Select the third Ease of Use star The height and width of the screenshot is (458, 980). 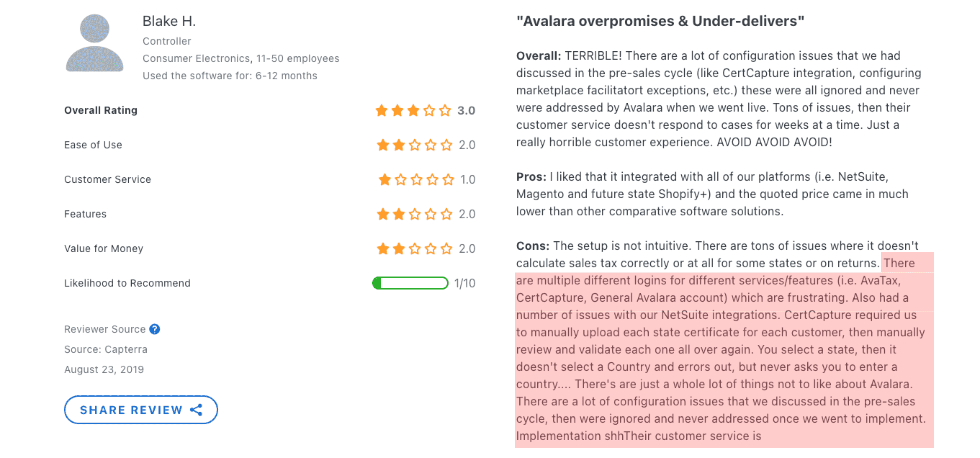coord(415,145)
